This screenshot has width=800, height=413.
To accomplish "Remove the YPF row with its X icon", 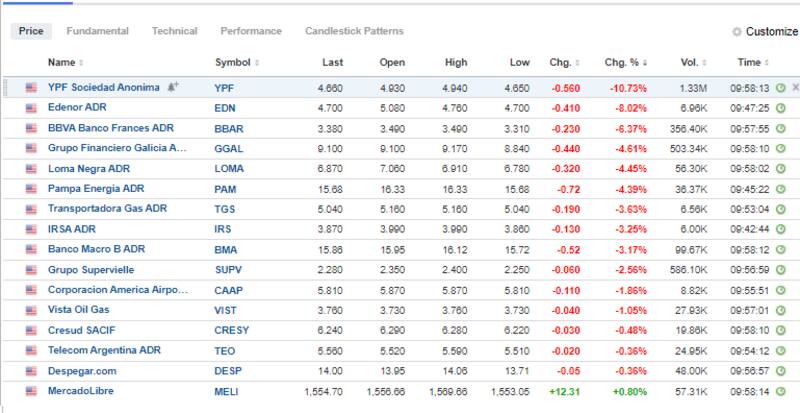I will [x=795, y=87].
